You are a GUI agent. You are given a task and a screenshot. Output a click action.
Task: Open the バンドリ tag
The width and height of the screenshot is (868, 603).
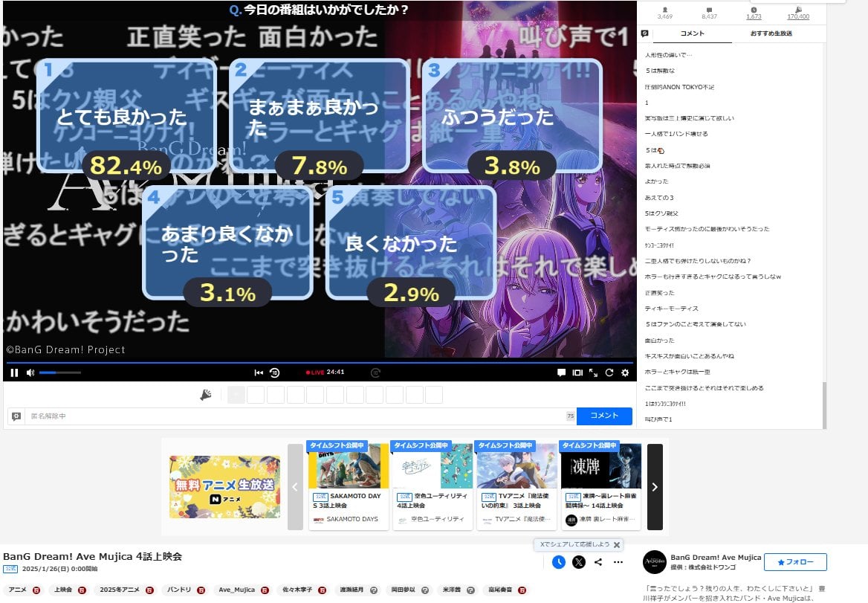click(179, 590)
